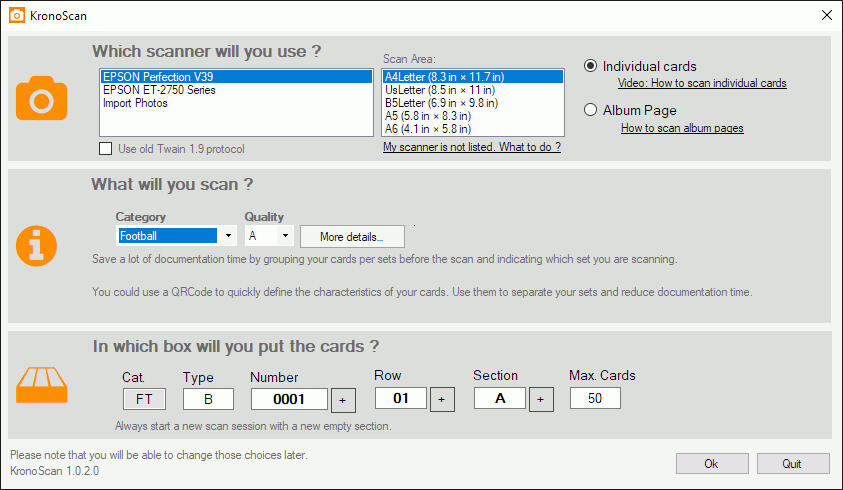
Task: Open My scanner is not listed link
Action: 471,147
